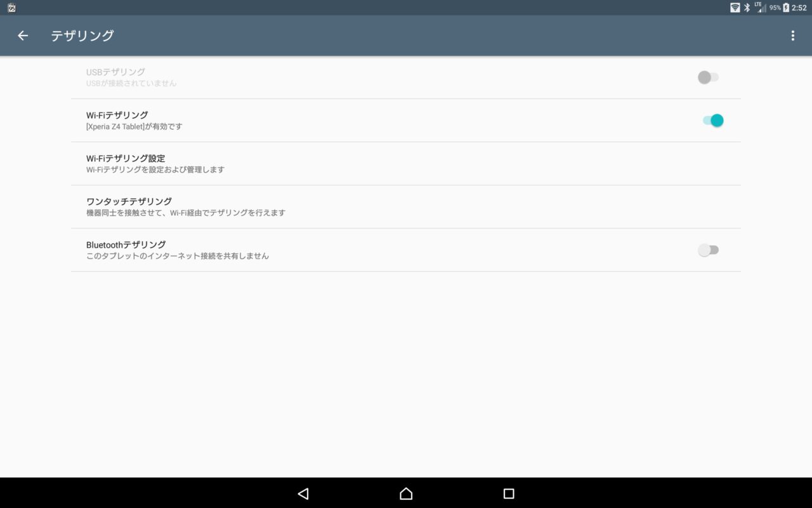
Task: Tap the Bluetooth icon in status bar
Action: point(747,8)
